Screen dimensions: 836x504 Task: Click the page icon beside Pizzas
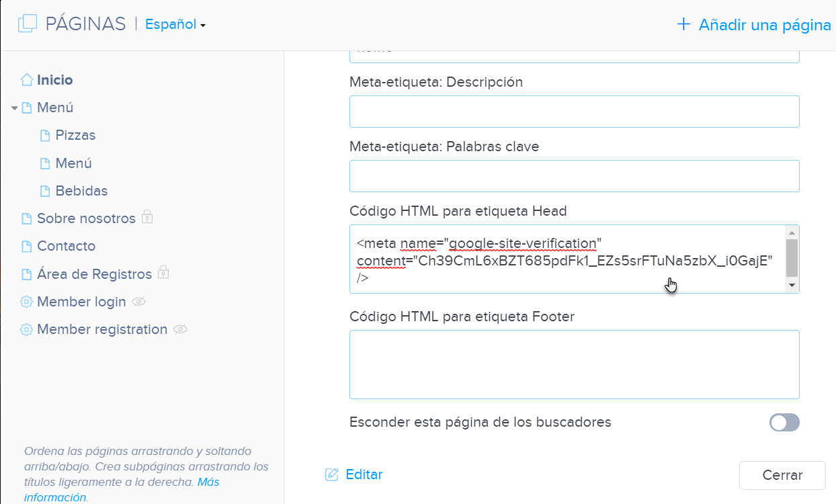coord(44,135)
